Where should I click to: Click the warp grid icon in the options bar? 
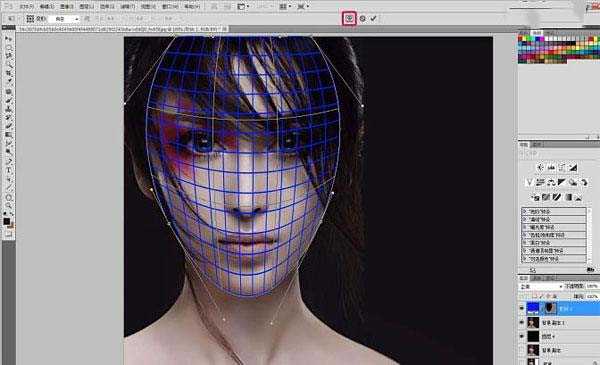(30, 19)
